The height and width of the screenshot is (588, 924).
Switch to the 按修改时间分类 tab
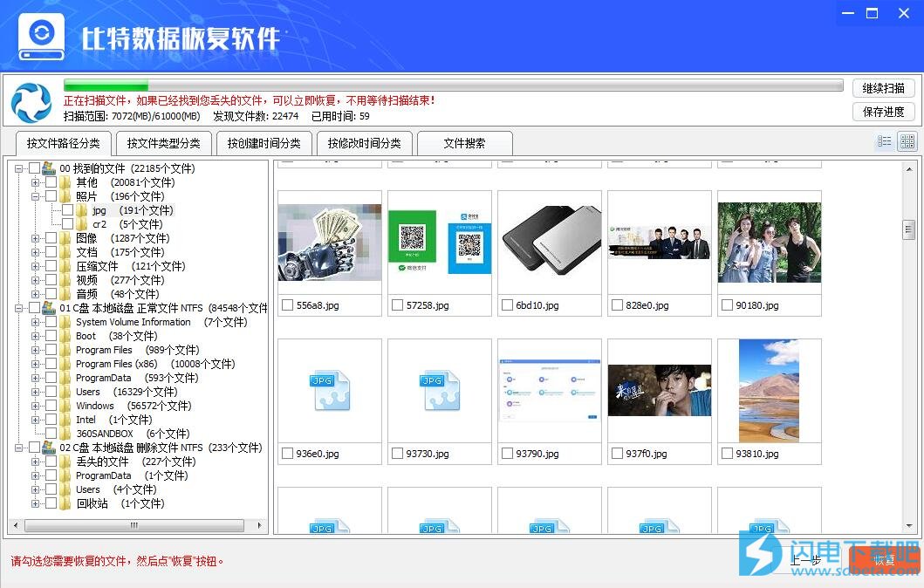[x=364, y=143]
